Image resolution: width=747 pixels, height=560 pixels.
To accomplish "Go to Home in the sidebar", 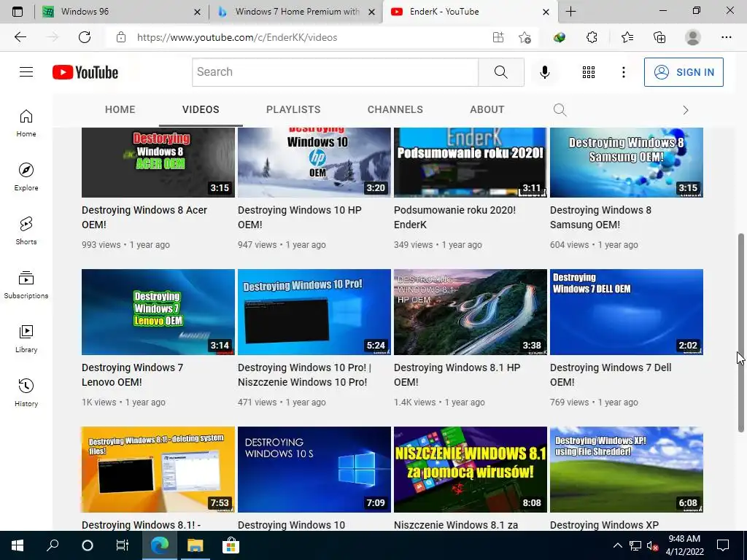I will coord(26,123).
